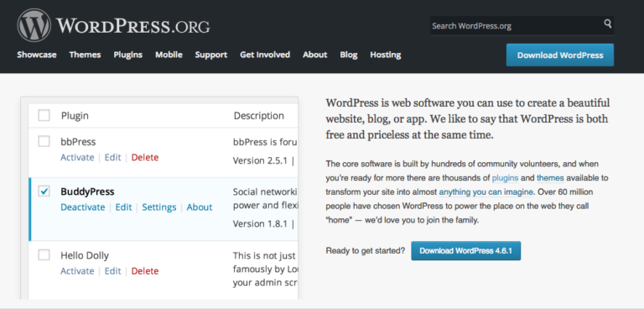Open BuddyPress Settings link
Screen dimensions: 644x309
pyautogui.click(x=159, y=207)
